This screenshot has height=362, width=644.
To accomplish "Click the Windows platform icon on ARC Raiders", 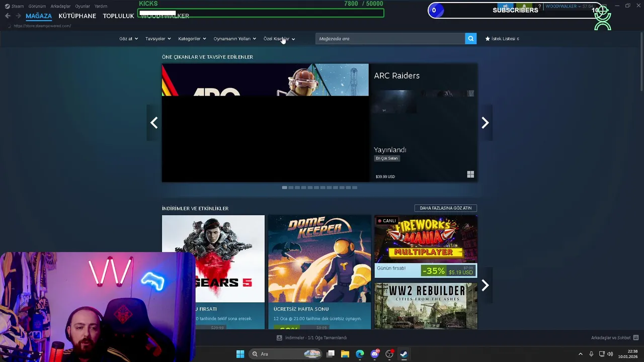I will click(470, 174).
